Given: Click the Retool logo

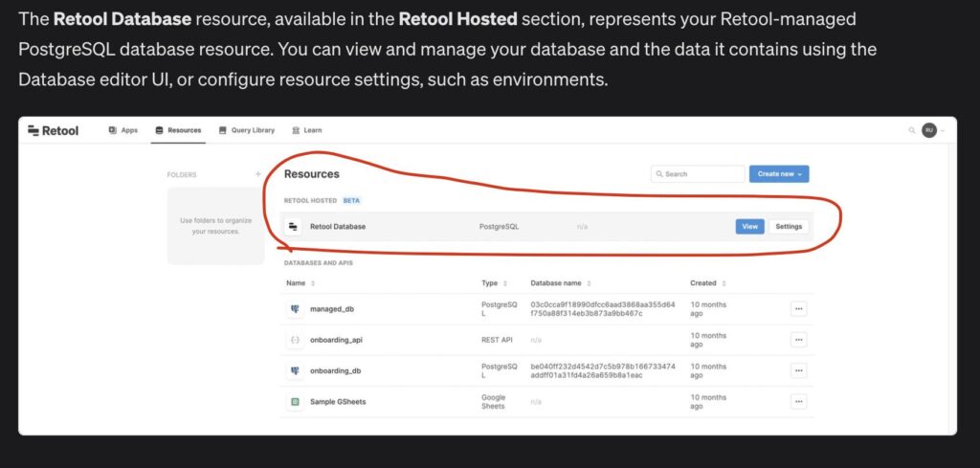Looking at the screenshot, I should (54, 130).
